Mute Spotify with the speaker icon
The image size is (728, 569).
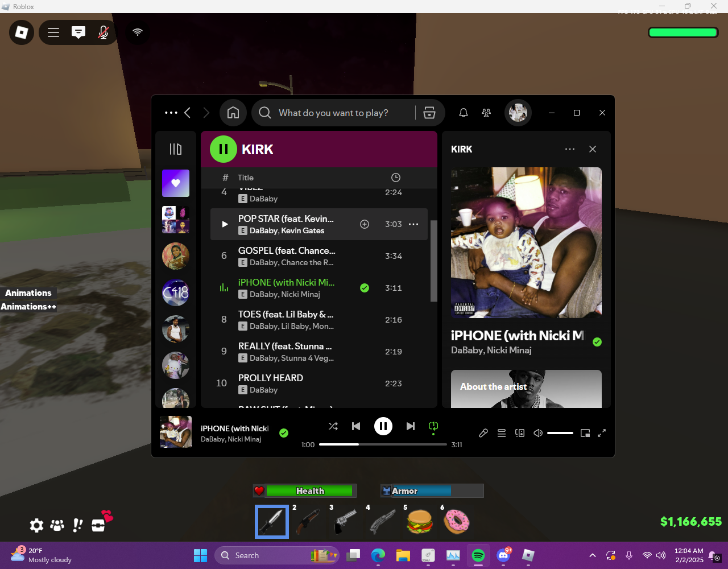pyautogui.click(x=538, y=433)
